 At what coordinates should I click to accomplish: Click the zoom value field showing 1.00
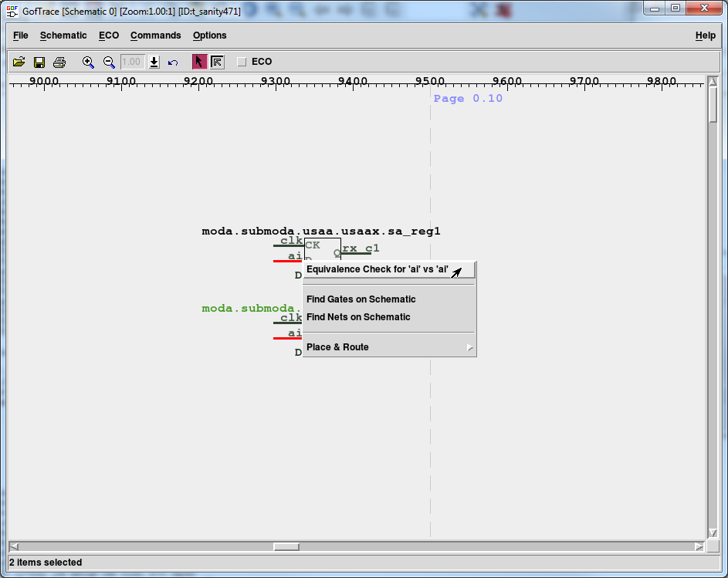tap(133, 62)
